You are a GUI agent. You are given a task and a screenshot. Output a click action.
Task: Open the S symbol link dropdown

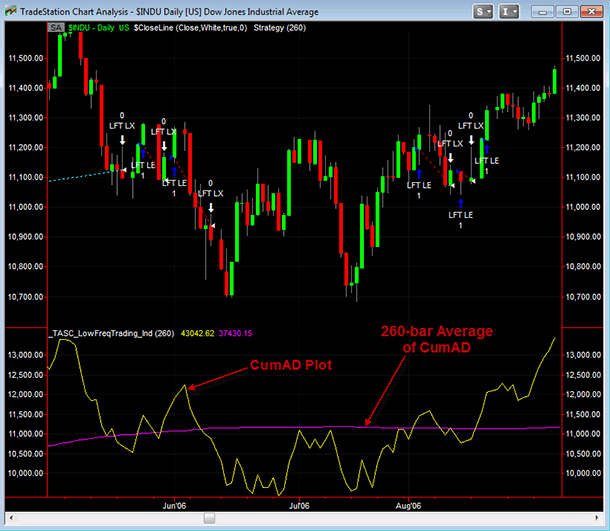[x=484, y=11]
